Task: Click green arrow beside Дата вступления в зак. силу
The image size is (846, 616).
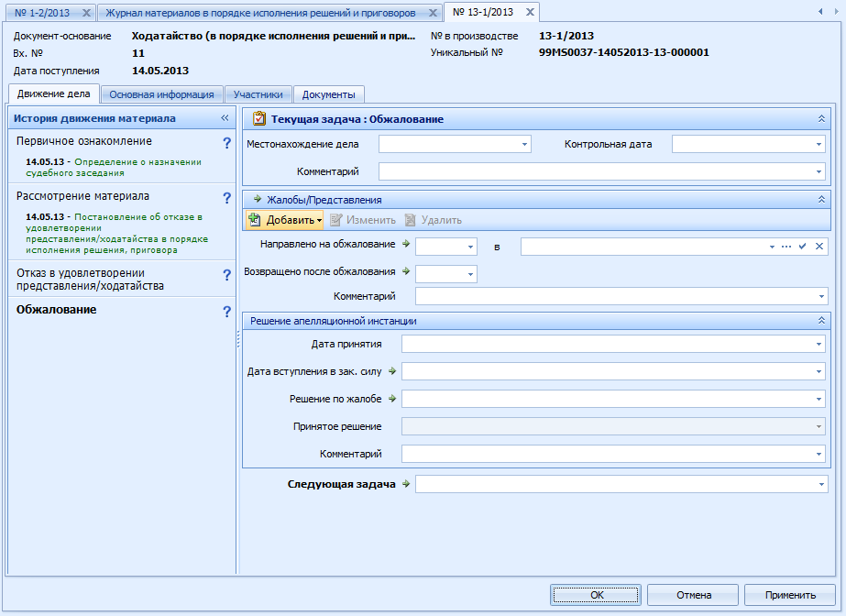Action: coord(392,371)
